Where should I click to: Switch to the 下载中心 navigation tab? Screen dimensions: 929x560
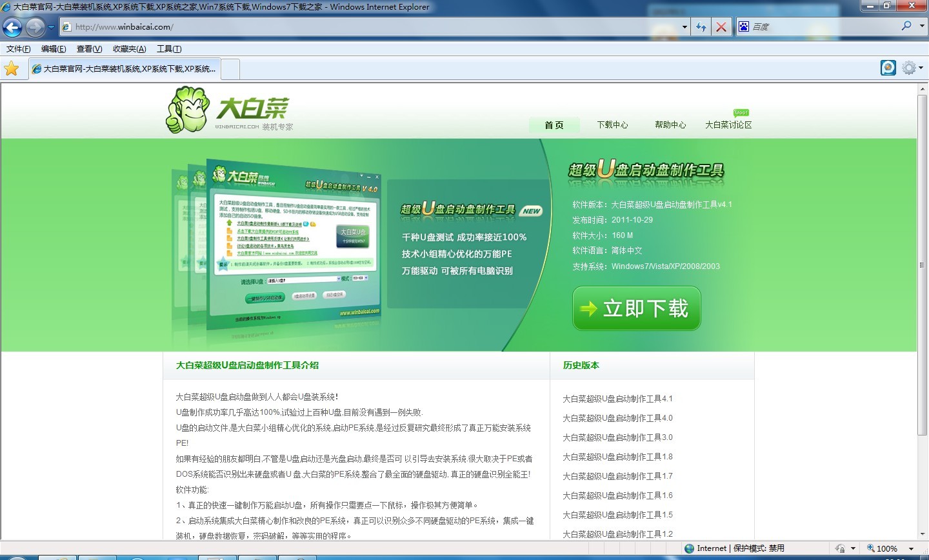pos(612,125)
